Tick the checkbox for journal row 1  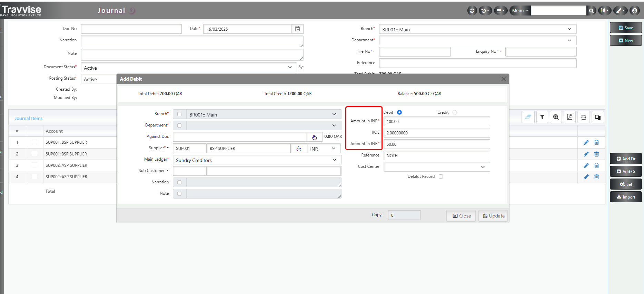(34, 142)
